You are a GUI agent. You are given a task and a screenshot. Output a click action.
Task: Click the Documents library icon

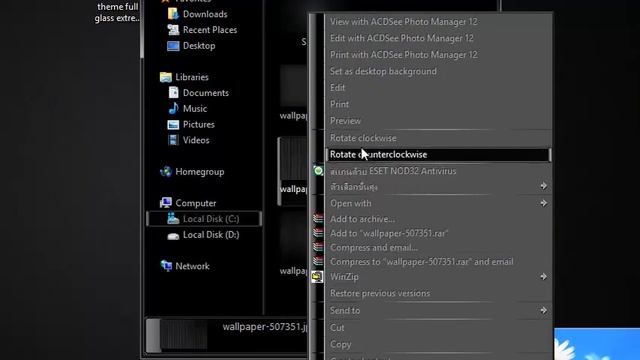coord(173,93)
